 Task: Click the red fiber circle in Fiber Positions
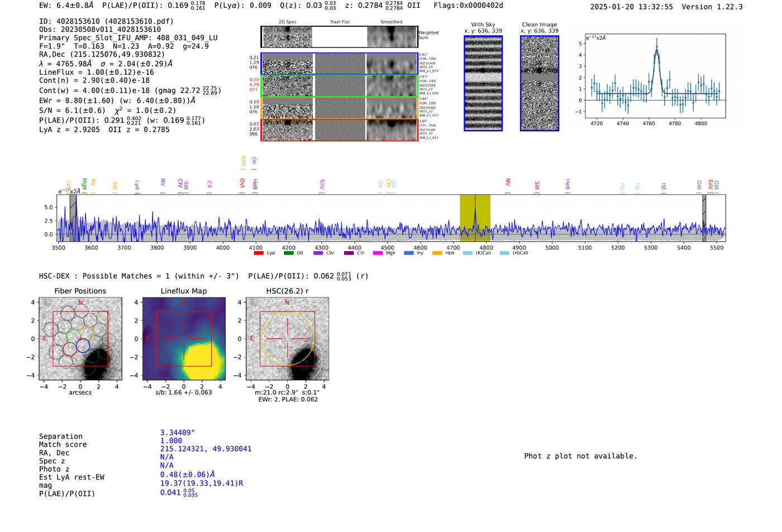click(70, 349)
